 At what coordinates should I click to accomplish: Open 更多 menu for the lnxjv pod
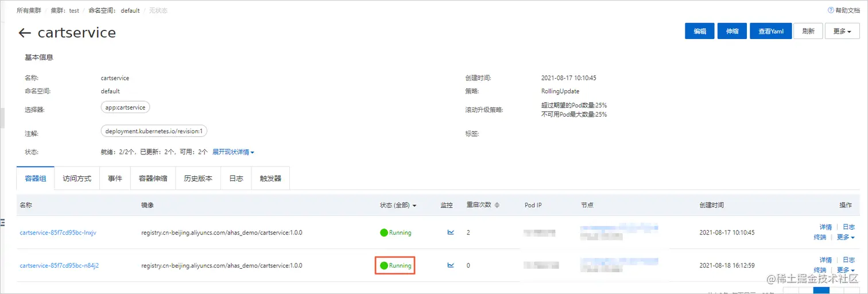click(x=846, y=237)
